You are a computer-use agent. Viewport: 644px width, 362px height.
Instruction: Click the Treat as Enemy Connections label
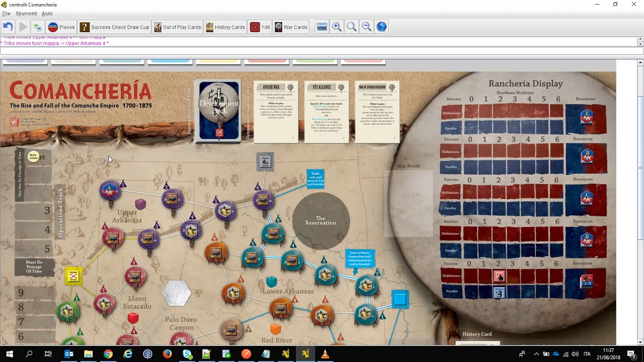coord(360,259)
